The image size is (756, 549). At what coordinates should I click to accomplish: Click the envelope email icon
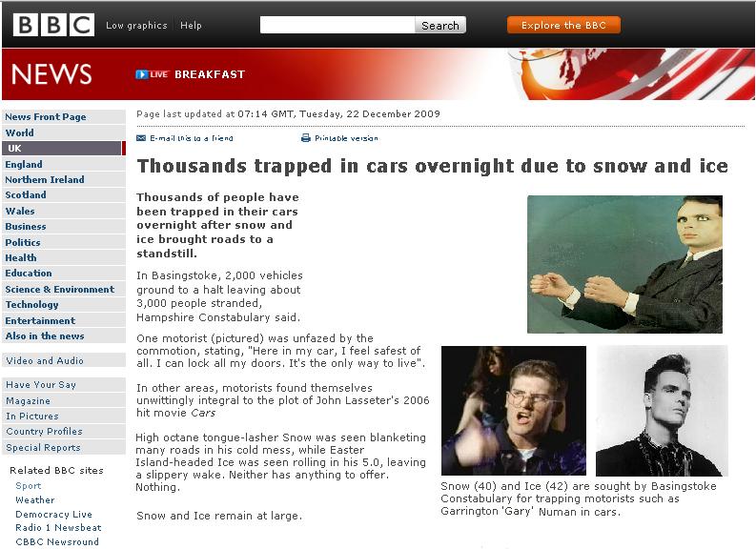[x=141, y=138]
